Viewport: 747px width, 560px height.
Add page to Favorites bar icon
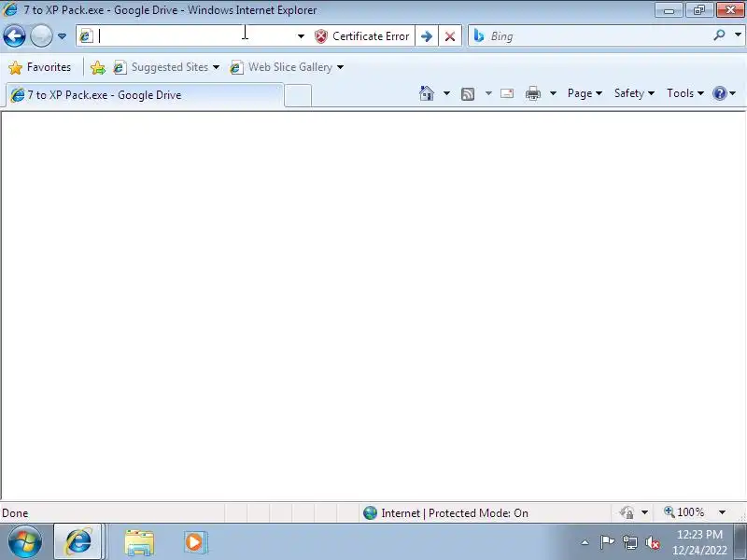(x=98, y=67)
